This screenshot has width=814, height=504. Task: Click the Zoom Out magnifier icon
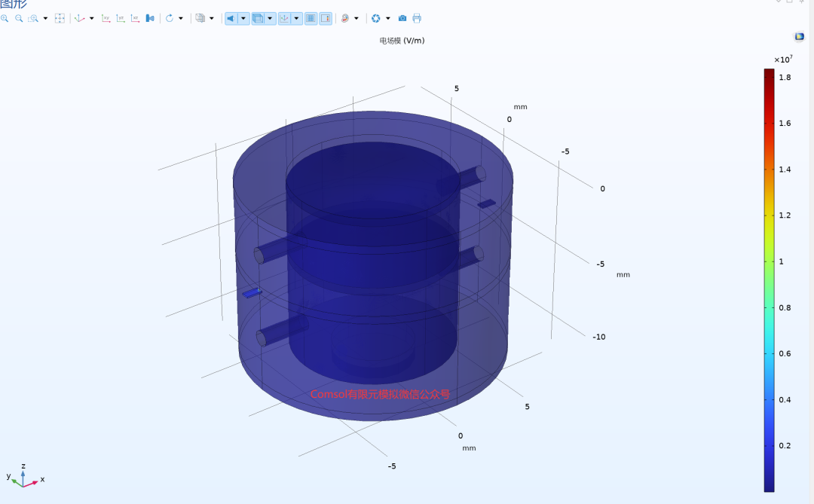[19, 19]
